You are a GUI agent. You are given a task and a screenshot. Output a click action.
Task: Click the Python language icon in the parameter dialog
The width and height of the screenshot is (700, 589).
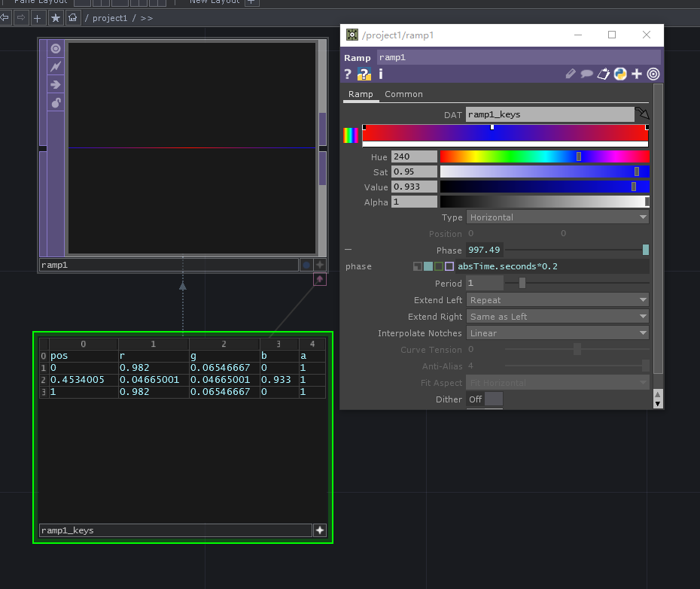tap(619, 74)
